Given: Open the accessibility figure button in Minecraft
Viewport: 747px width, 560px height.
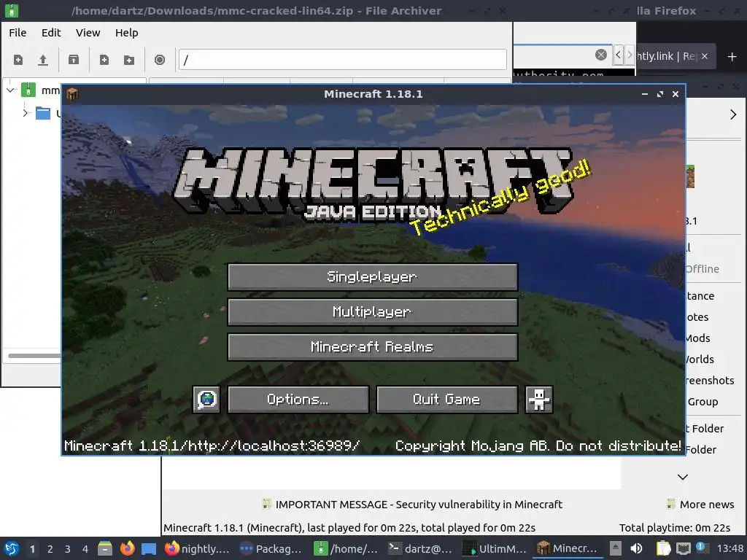Looking at the screenshot, I should (x=539, y=399).
